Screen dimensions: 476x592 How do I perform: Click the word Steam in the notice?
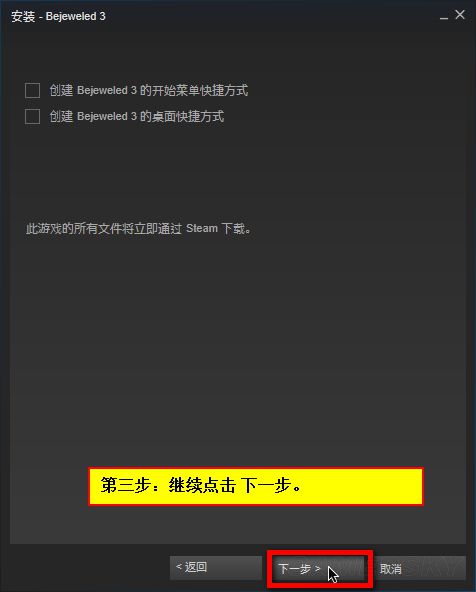(x=202, y=229)
